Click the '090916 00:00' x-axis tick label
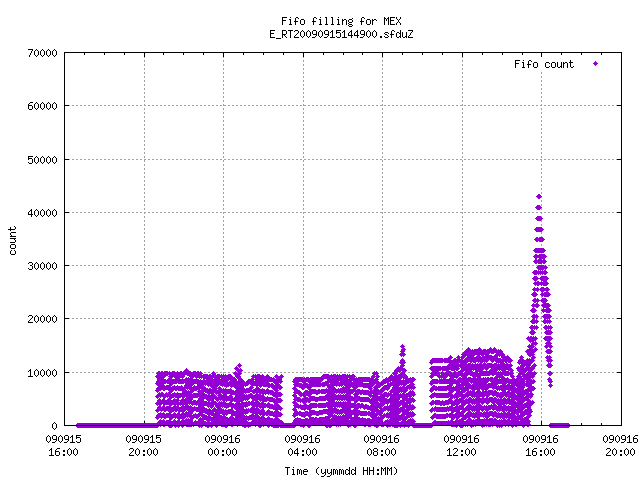640x480 pixels. point(223,446)
